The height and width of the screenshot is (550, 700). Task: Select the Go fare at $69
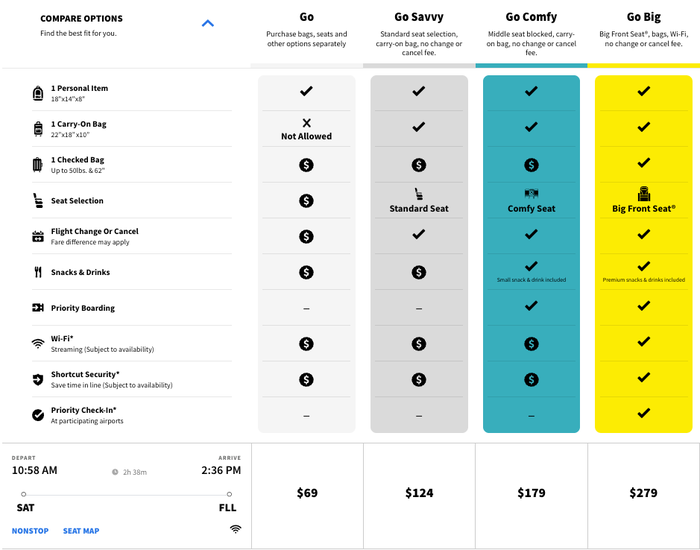pos(307,493)
